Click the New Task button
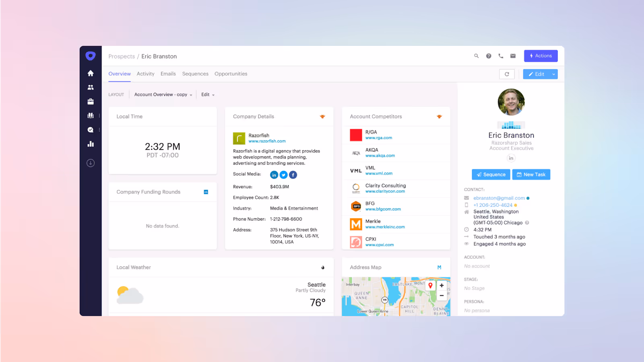The width and height of the screenshot is (644, 362). [x=531, y=175]
